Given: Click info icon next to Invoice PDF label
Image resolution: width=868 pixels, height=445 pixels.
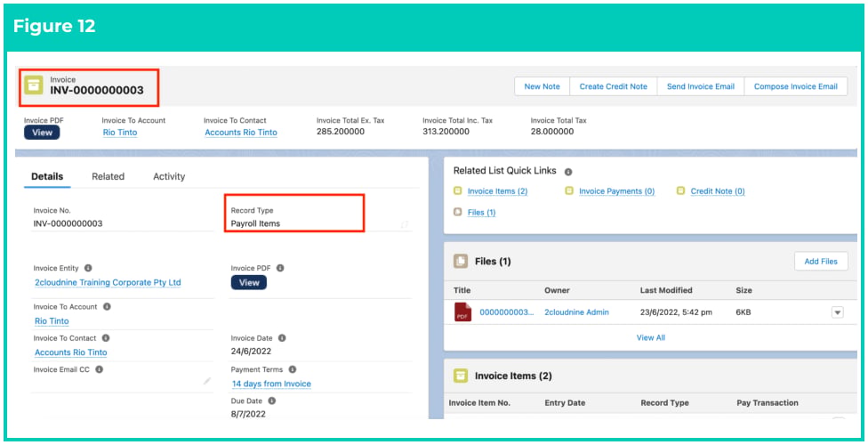Looking at the screenshot, I should tap(280, 268).
